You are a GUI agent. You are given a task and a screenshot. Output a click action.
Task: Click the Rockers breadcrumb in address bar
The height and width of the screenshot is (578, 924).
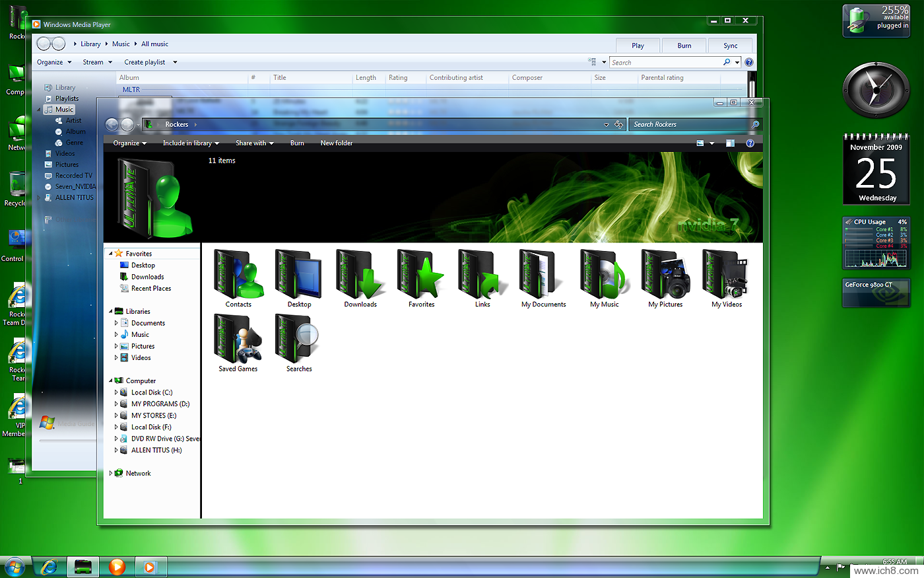tap(177, 124)
